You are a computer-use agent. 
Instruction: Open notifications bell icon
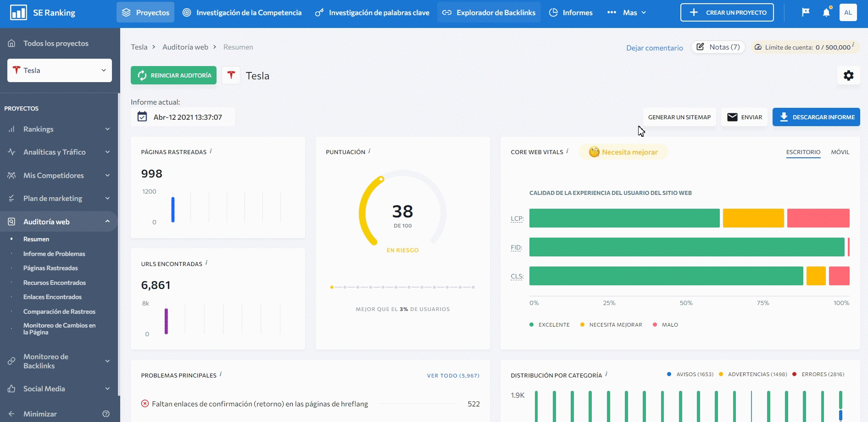pyautogui.click(x=826, y=12)
